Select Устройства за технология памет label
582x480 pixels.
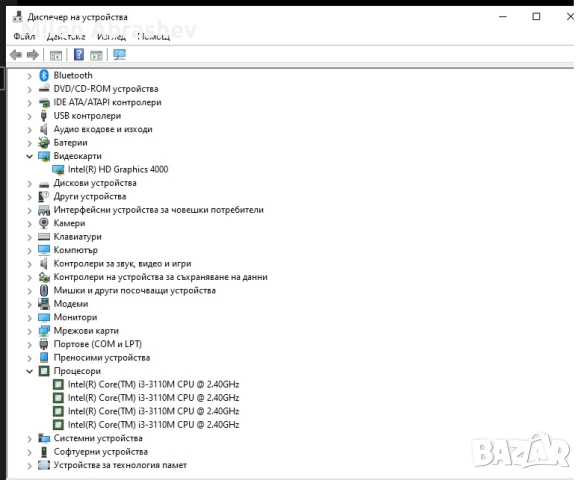click(x=120, y=465)
